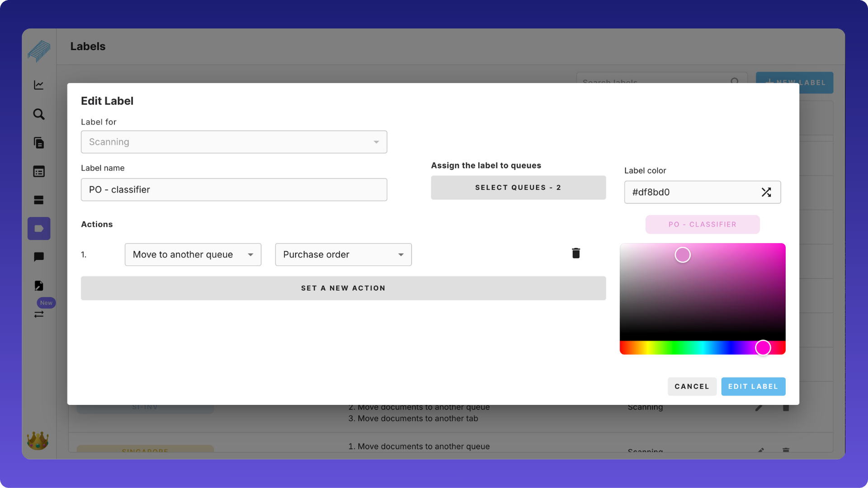This screenshot has width=868, height=488.
Task: Expand the Purchase order queue dropdown
Action: pos(343,254)
